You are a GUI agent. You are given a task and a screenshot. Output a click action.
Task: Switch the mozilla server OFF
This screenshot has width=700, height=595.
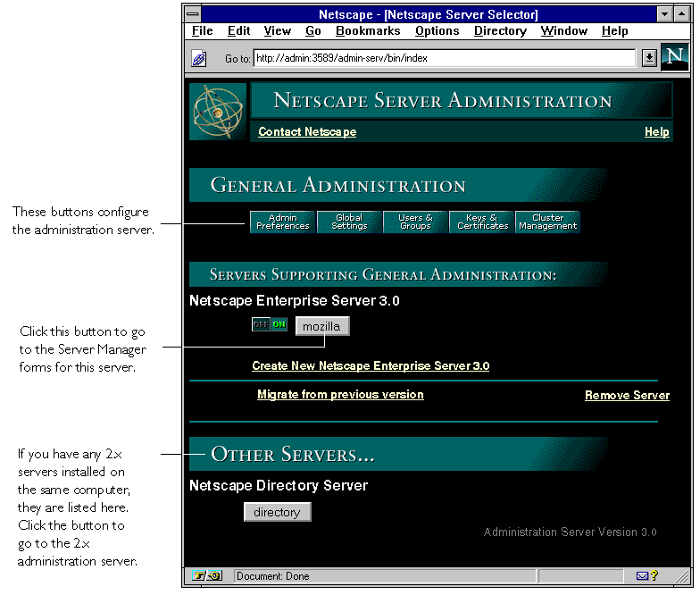(x=261, y=325)
